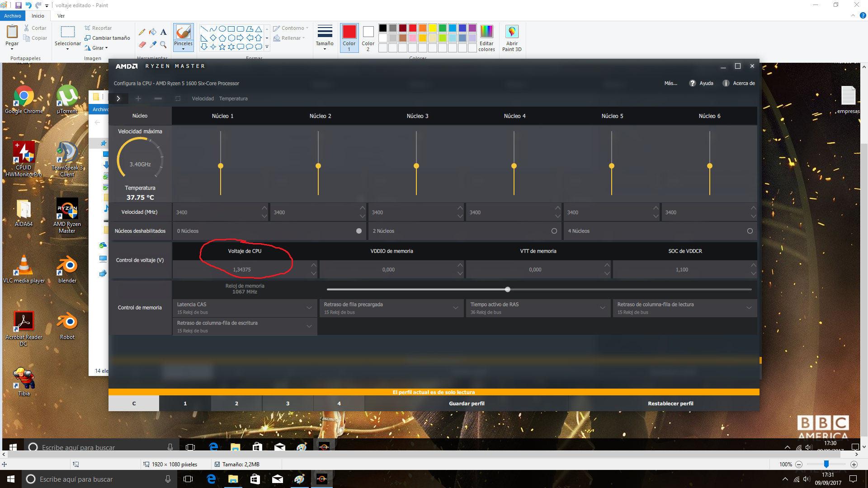Select the Fill with color bucket tool

click(153, 32)
